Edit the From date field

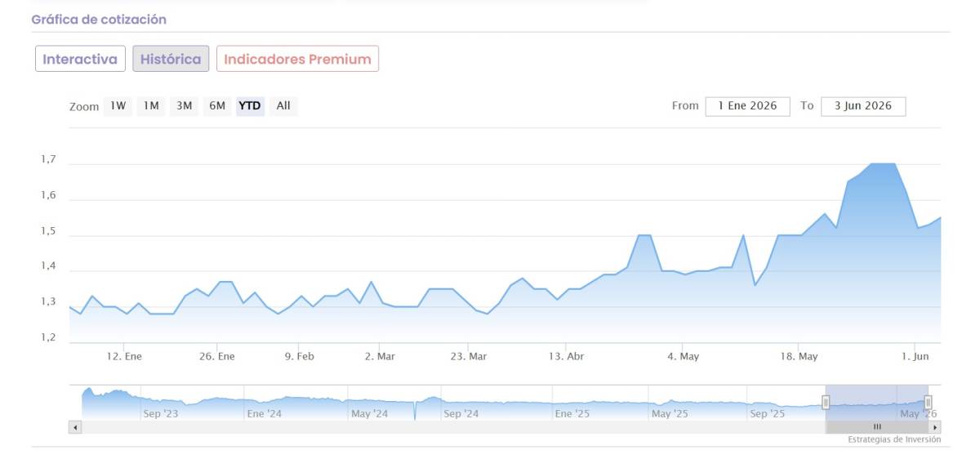tap(747, 106)
